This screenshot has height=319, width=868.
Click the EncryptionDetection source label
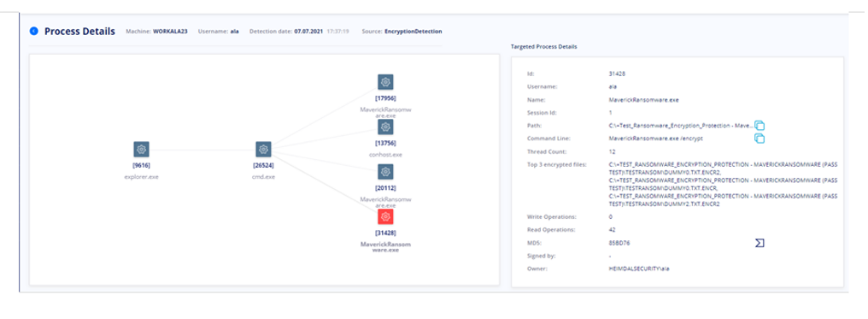pyautogui.click(x=413, y=31)
